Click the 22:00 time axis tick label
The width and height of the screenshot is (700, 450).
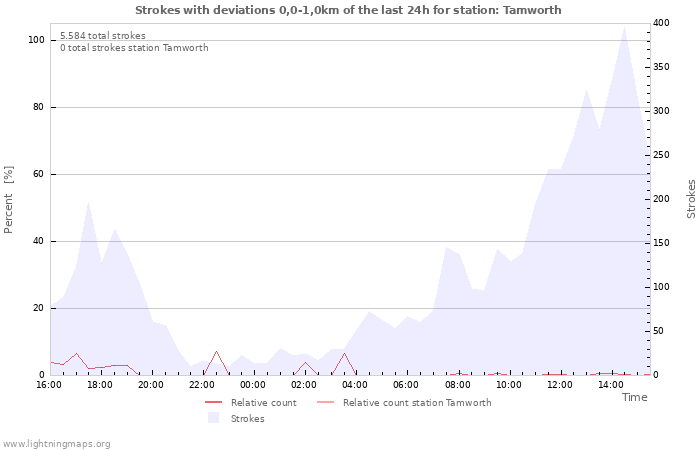pos(202,385)
